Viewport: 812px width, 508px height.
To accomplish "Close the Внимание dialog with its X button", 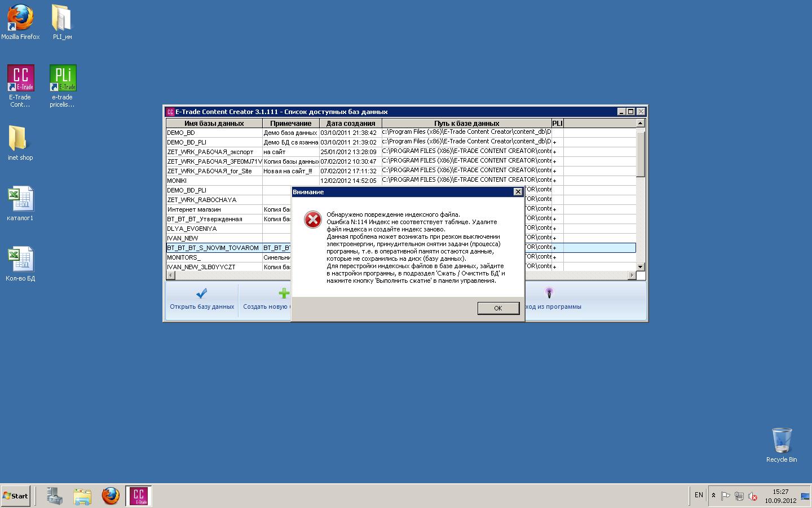I will (x=518, y=192).
